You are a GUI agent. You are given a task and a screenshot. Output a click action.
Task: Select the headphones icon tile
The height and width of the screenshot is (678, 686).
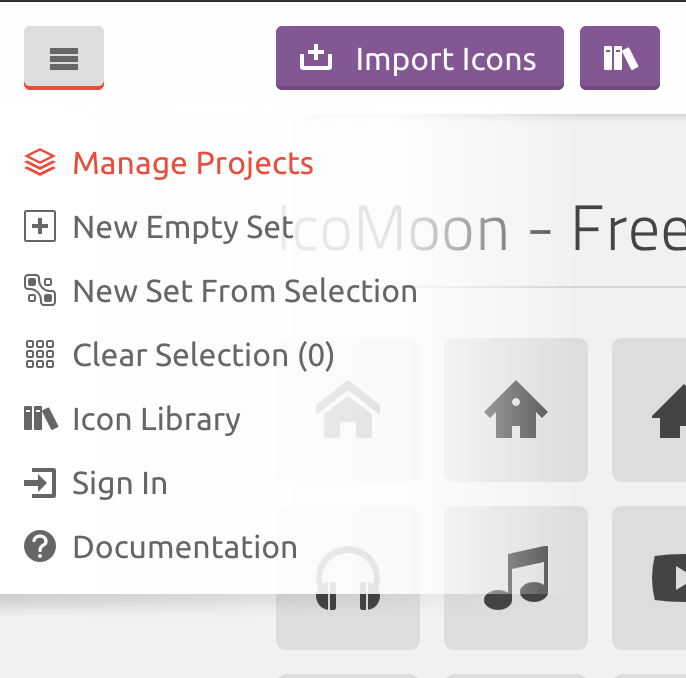click(348, 578)
